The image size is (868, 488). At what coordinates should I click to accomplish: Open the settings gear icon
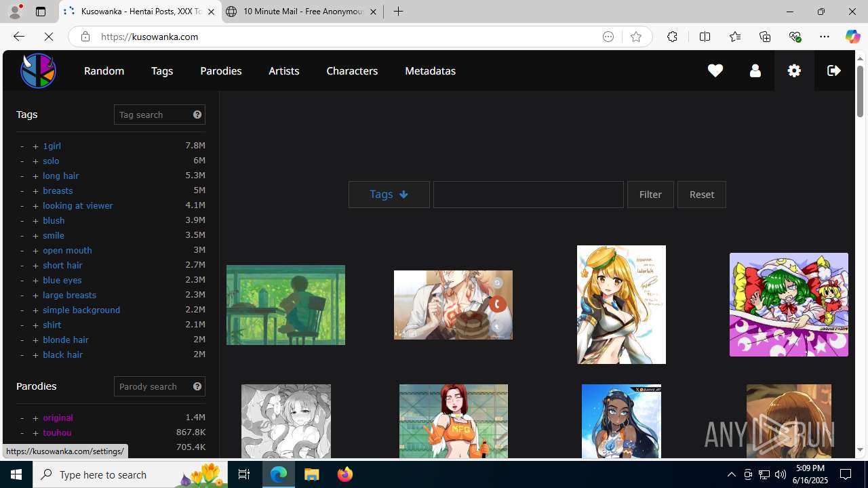(x=794, y=70)
